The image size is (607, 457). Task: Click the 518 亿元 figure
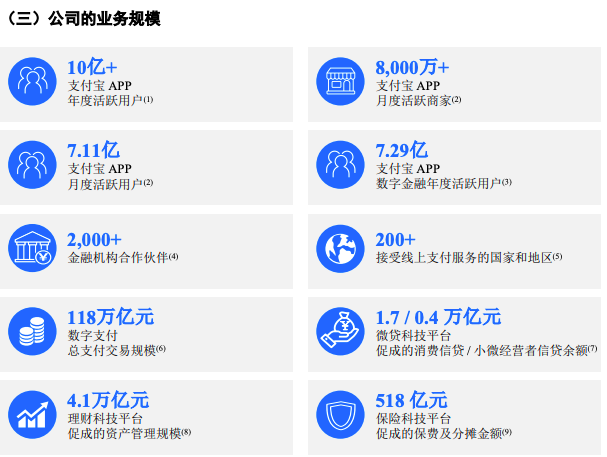[x=412, y=400]
